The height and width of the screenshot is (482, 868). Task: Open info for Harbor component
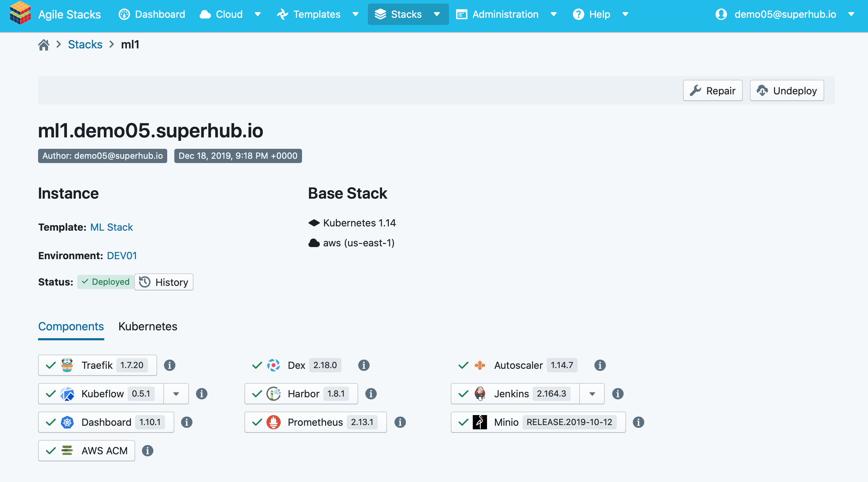[x=371, y=394]
